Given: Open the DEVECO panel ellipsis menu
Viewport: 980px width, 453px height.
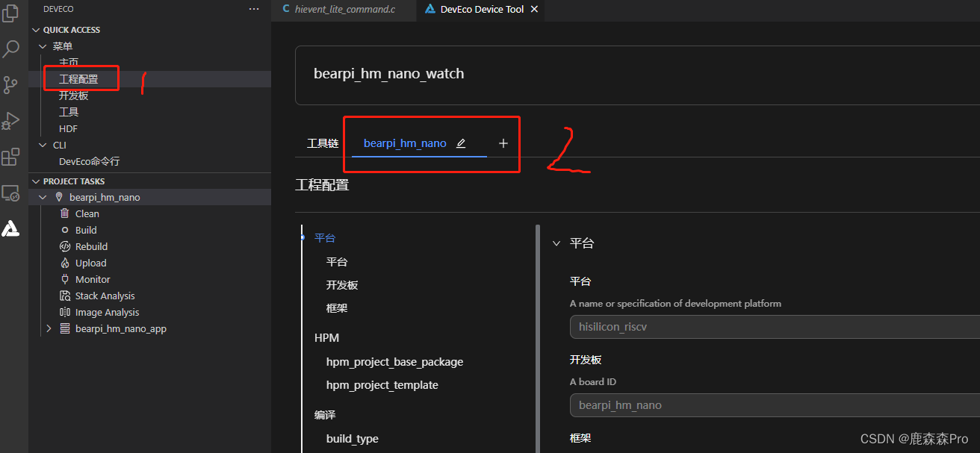Looking at the screenshot, I should point(254,9).
